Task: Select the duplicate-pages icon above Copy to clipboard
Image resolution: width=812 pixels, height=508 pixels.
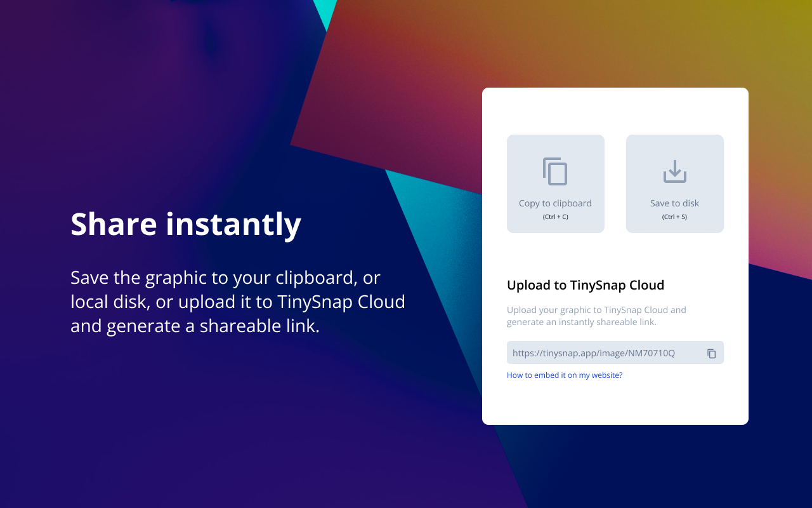Action: (x=555, y=171)
